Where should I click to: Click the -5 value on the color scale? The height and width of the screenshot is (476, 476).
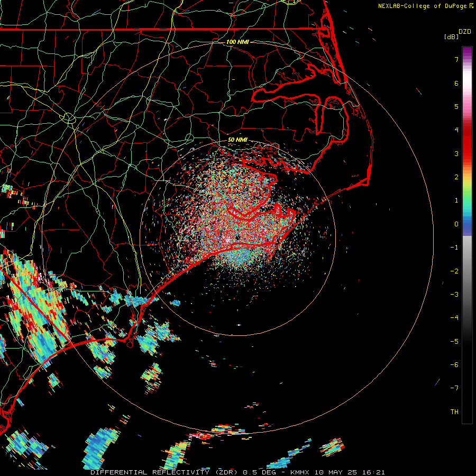click(454, 342)
